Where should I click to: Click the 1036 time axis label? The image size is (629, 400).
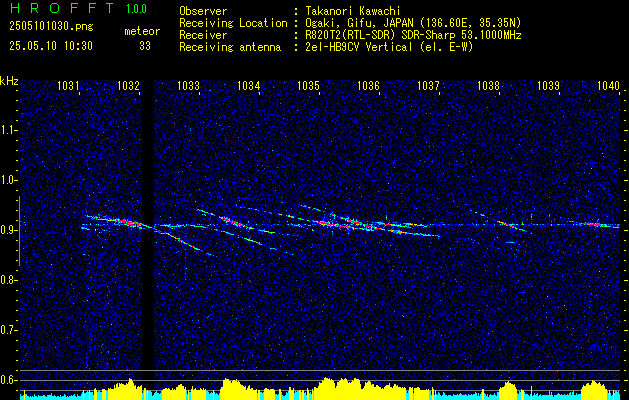[368, 85]
